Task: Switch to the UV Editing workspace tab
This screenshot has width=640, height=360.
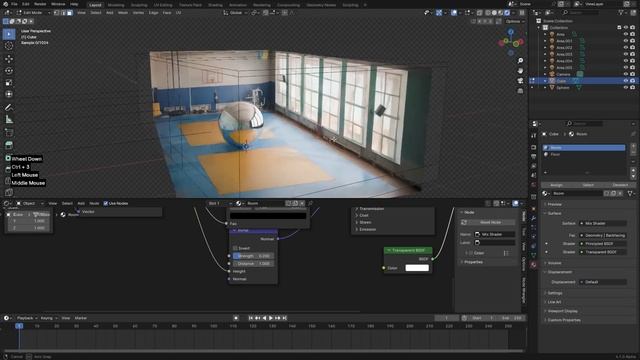Action: click(163, 5)
